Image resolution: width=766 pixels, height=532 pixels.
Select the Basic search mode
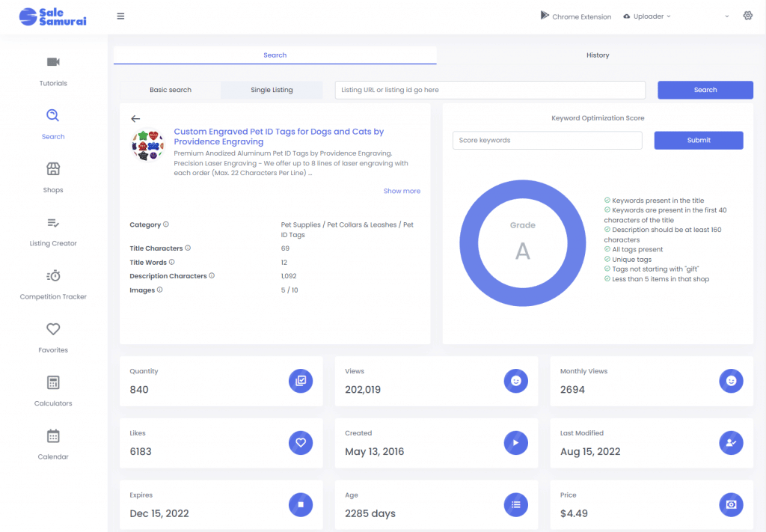pyautogui.click(x=171, y=90)
